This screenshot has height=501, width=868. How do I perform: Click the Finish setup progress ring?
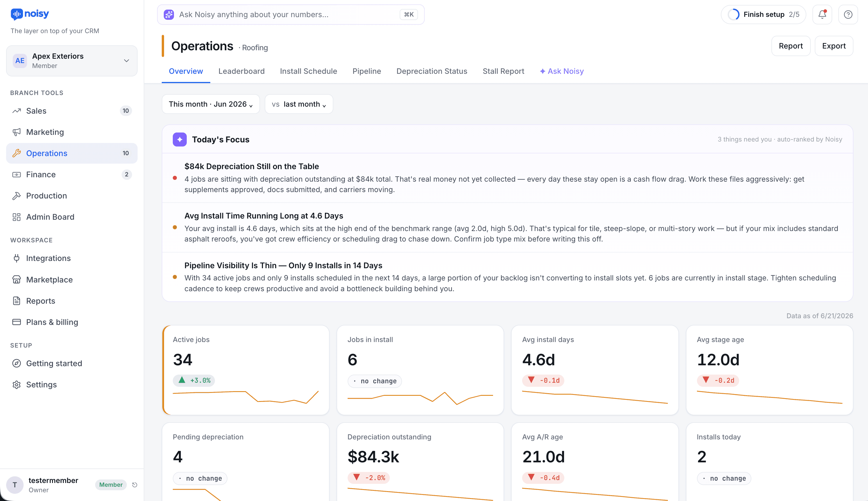pyautogui.click(x=734, y=15)
